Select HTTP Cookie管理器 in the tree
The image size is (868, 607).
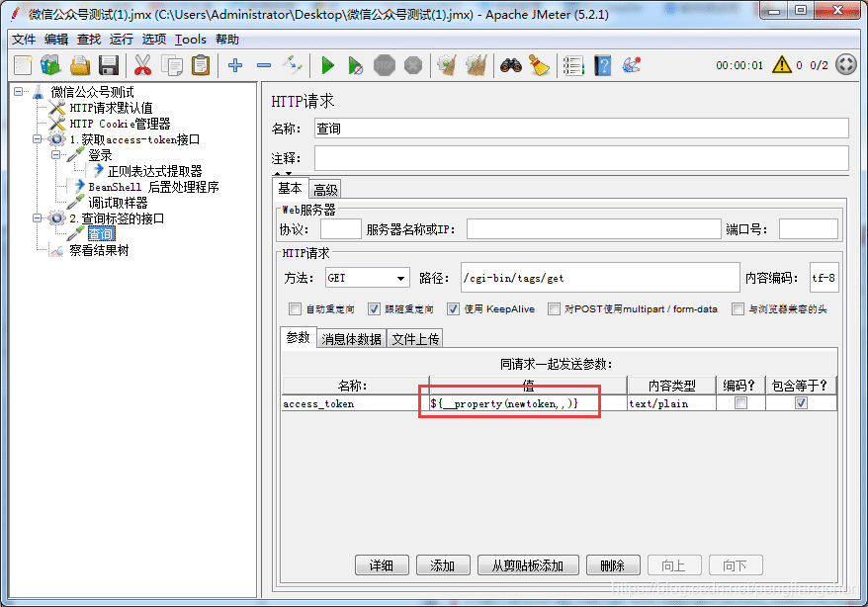(x=121, y=124)
